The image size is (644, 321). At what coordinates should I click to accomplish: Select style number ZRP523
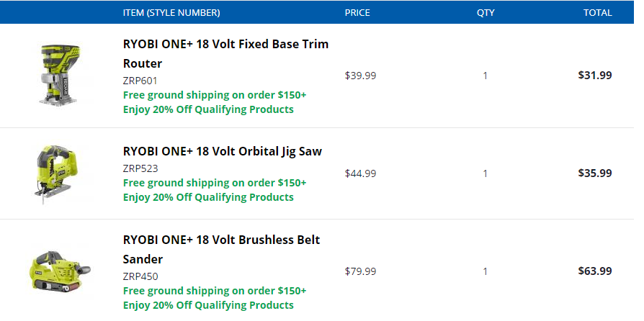click(140, 168)
